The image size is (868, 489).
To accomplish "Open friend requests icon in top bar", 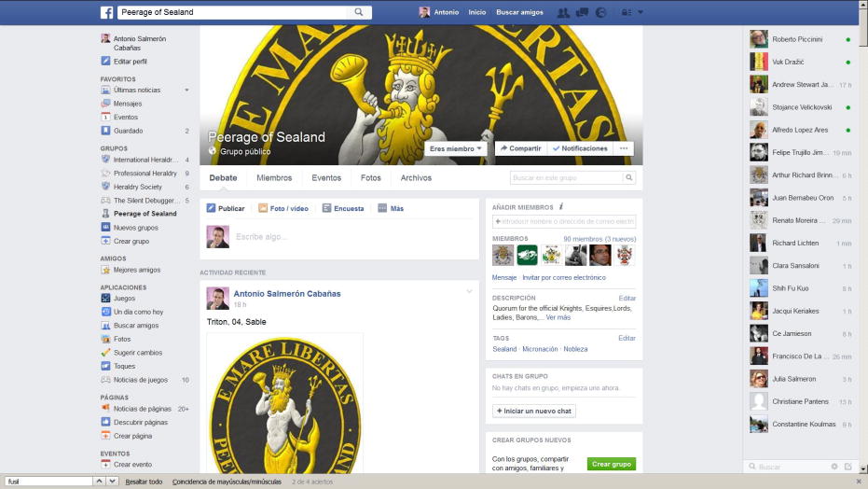I will [563, 12].
